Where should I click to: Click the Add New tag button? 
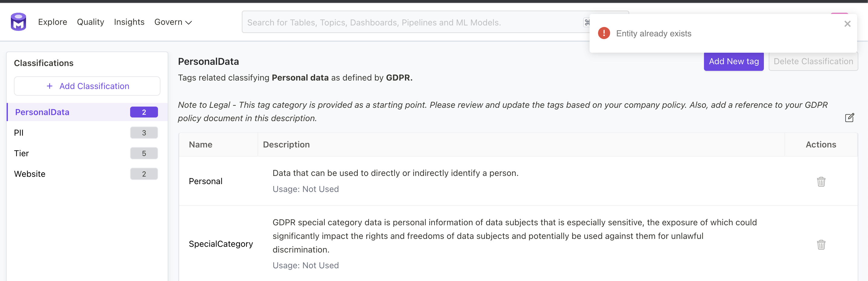734,61
